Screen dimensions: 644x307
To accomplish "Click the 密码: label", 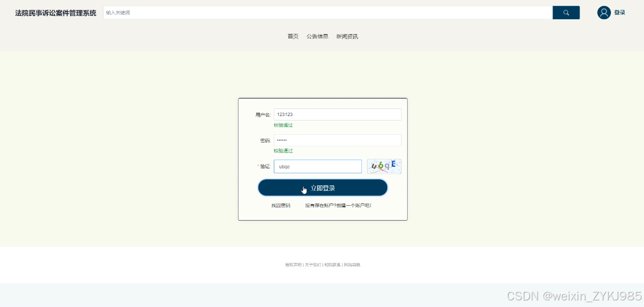I will pos(266,141).
